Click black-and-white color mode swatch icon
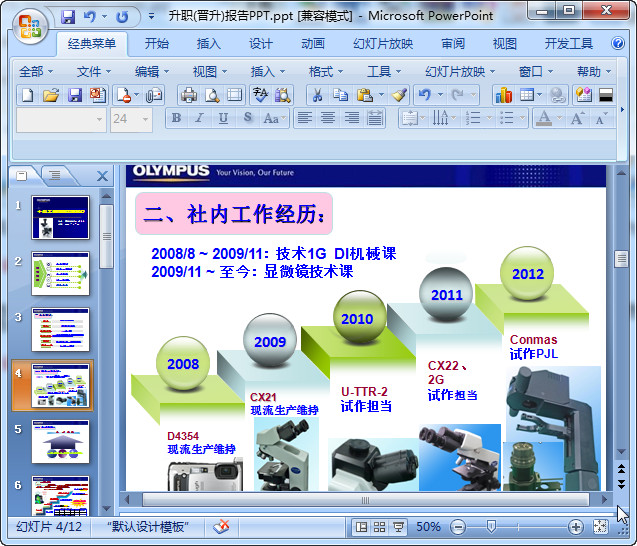 click(605, 95)
